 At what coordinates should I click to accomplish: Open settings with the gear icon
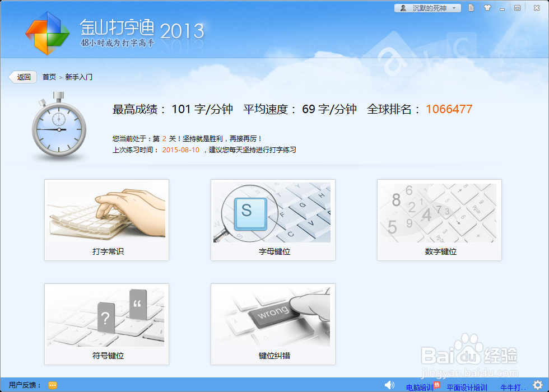538,385
